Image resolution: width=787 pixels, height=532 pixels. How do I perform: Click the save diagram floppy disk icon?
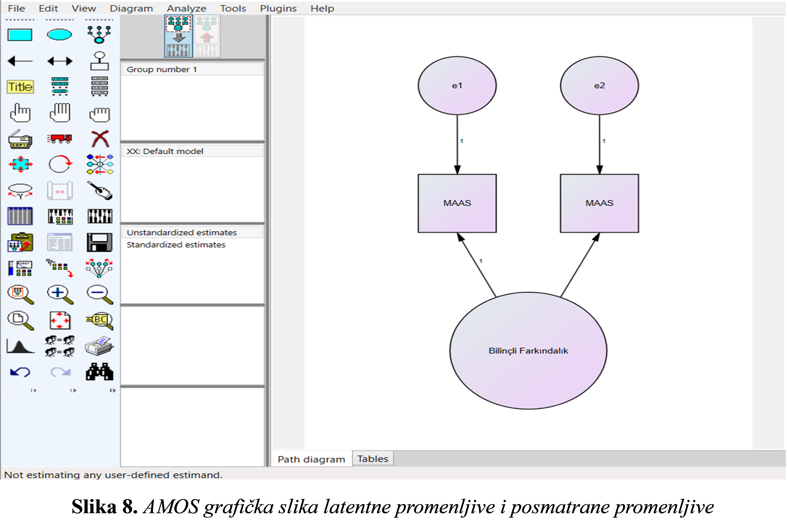(x=100, y=242)
